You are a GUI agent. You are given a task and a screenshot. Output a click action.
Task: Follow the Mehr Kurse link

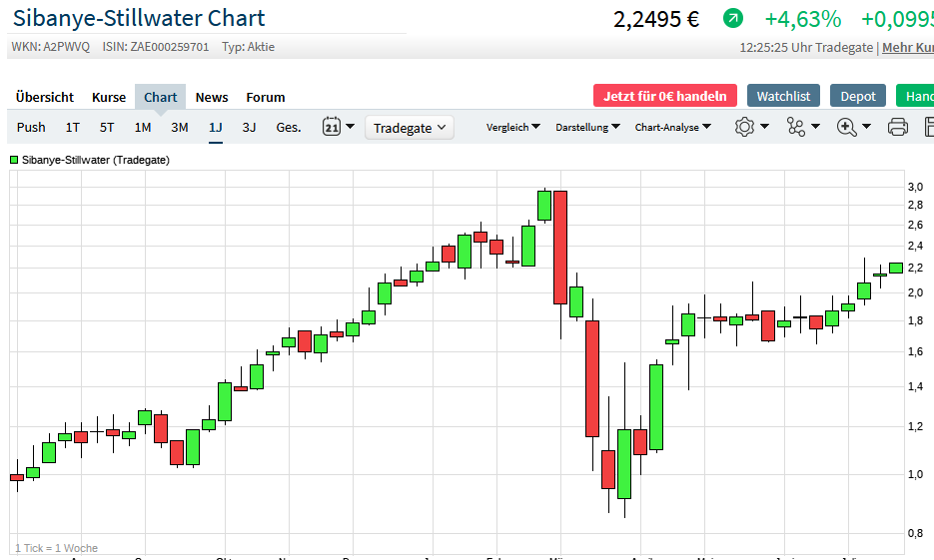coord(908,47)
